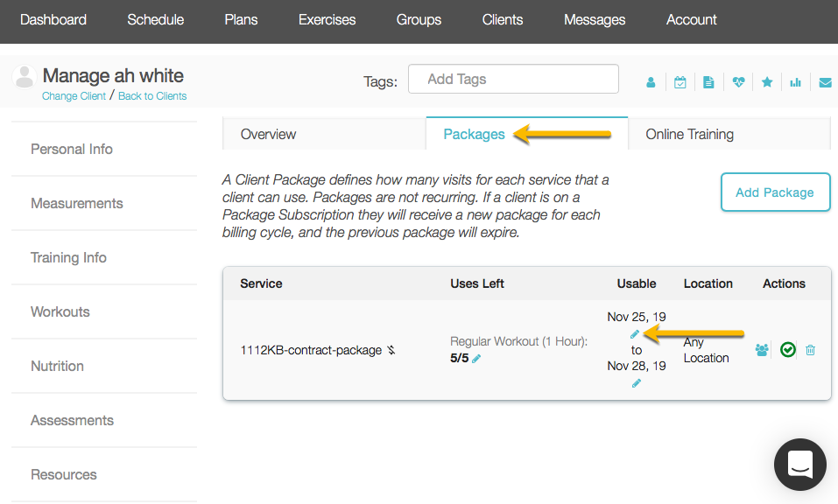Image resolution: width=838 pixels, height=504 pixels.
Task: Follow the Back to Clients link
Action: click(151, 95)
